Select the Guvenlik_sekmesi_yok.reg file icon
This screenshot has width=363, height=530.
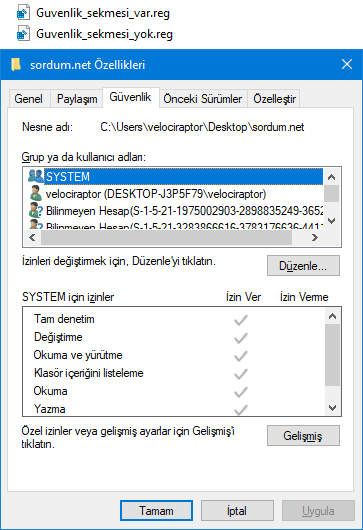pos(23,34)
